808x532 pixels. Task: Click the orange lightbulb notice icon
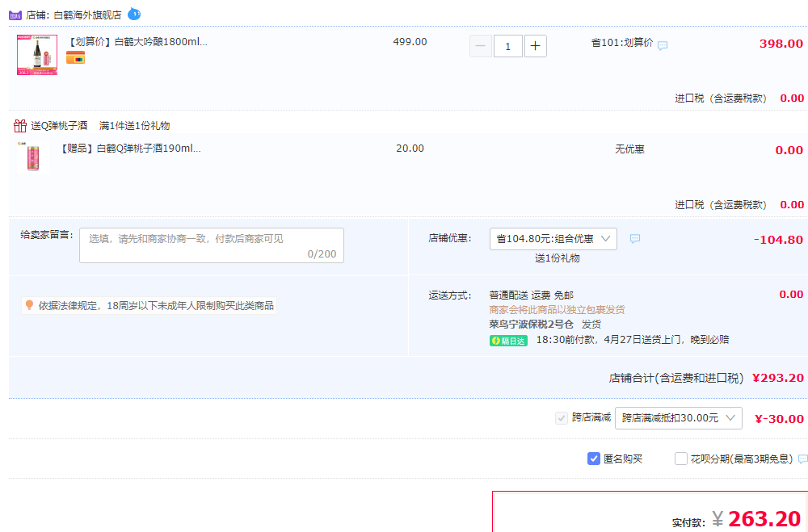29,305
